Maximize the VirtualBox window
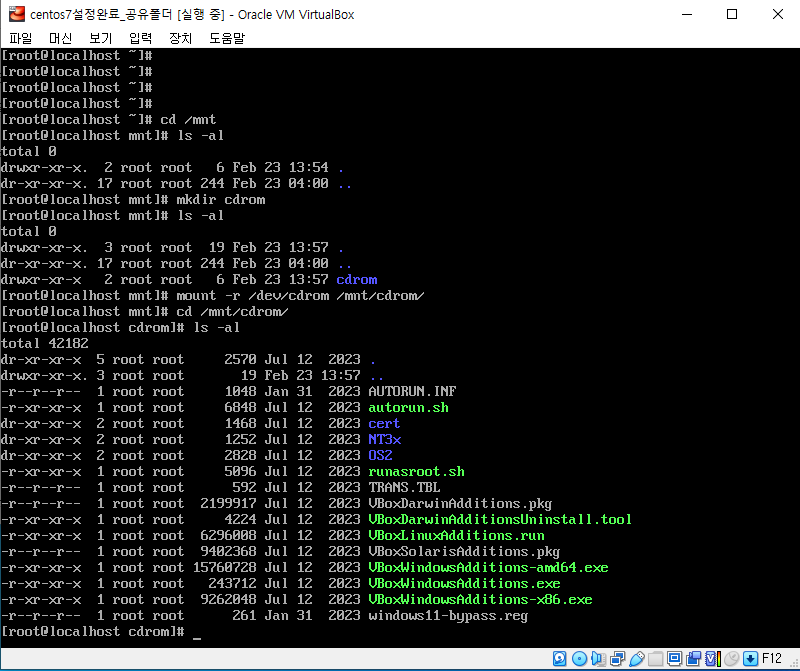Viewport: 800px width, 671px height. click(x=732, y=14)
